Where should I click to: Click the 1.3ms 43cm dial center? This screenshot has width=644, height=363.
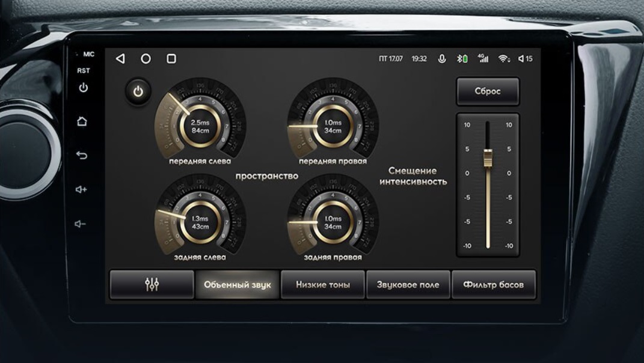click(200, 222)
